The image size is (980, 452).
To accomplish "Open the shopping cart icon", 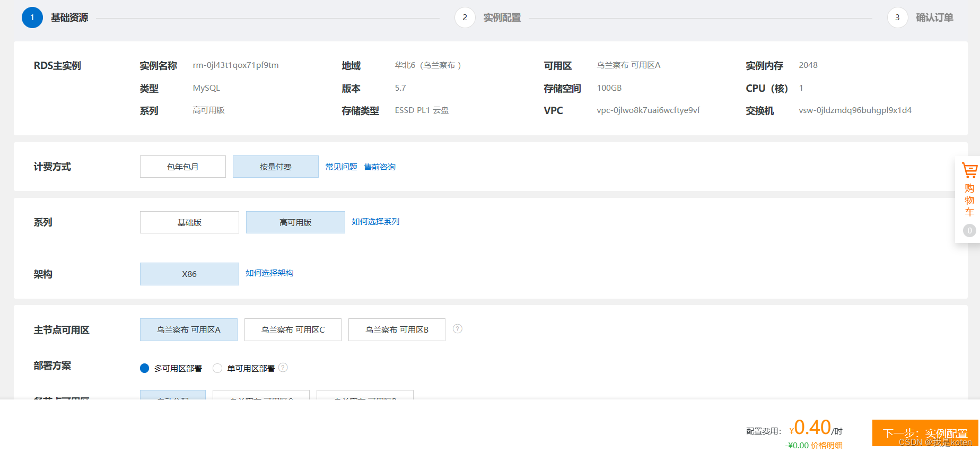I will [x=969, y=170].
